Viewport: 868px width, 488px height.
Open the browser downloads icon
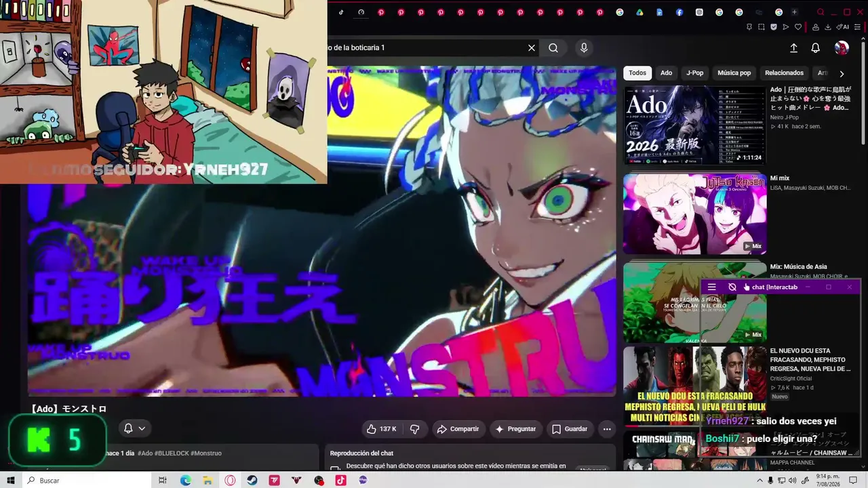828,27
